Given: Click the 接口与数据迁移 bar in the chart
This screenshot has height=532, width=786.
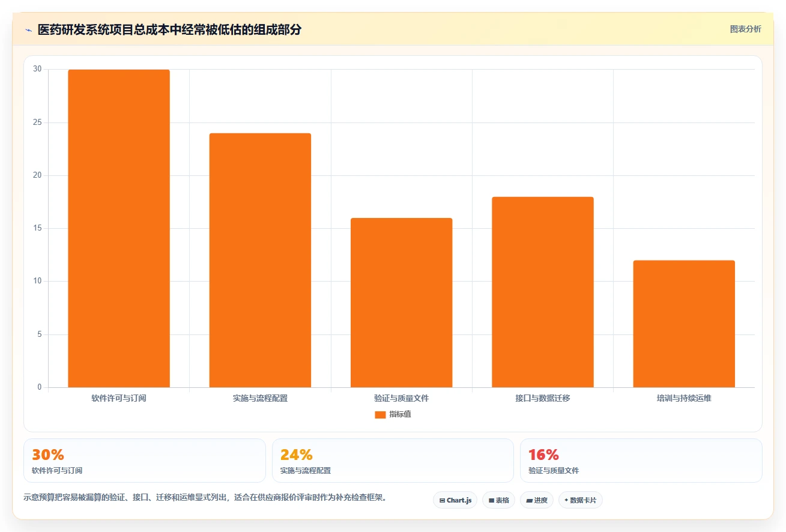Looking at the screenshot, I should point(543,292).
